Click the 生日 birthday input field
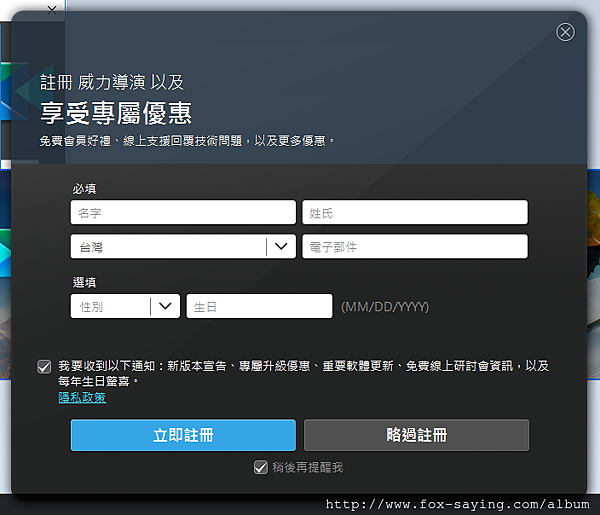Image resolution: width=600 pixels, height=515 pixels. [x=259, y=306]
